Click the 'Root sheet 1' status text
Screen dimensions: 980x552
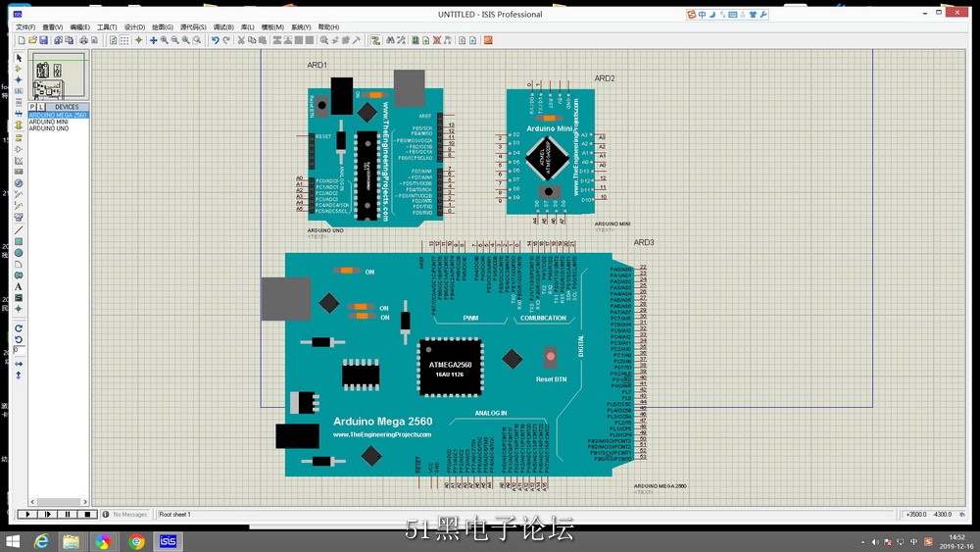(175, 514)
